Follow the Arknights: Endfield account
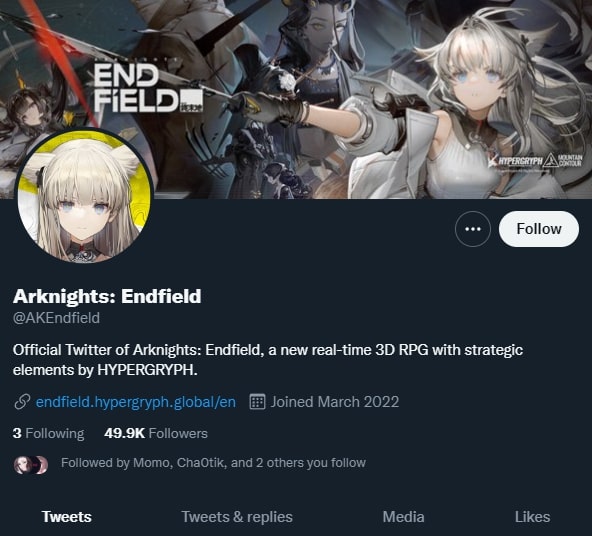 [x=539, y=229]
